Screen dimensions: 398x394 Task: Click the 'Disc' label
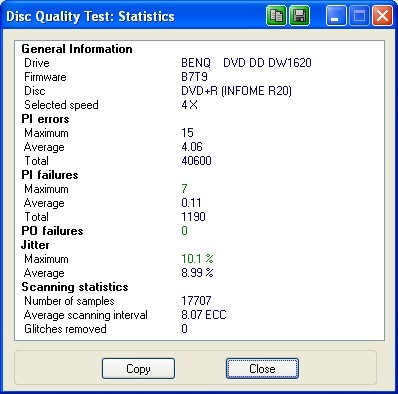coord(35,91)
